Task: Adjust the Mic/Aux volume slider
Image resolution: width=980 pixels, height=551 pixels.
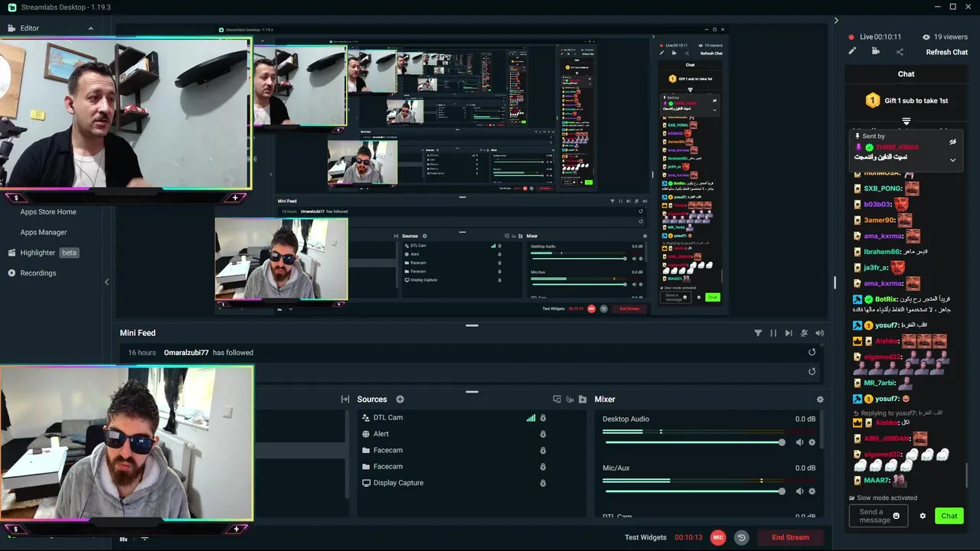Action: 694,491
